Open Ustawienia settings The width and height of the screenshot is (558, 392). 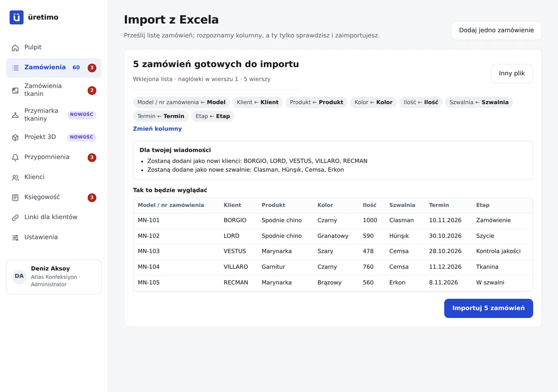click(54, 238)
